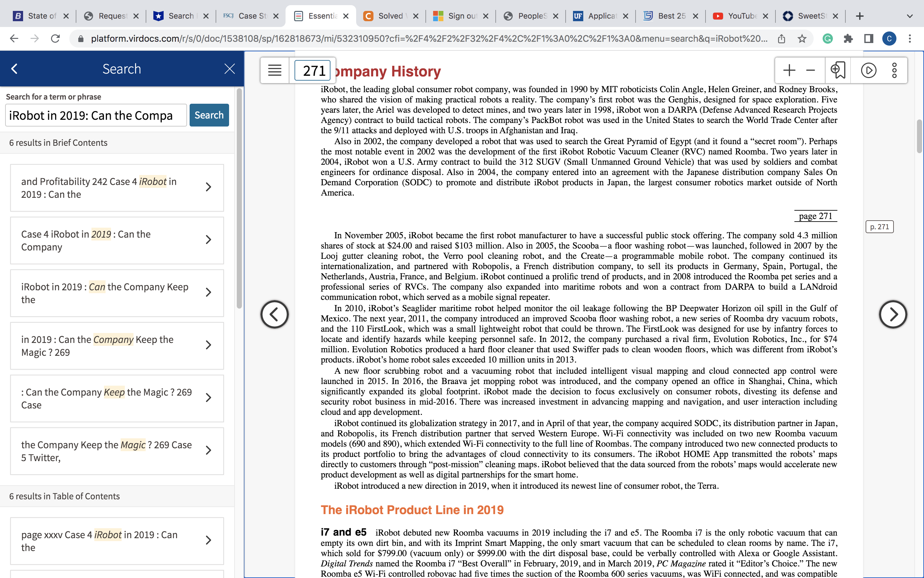Open a new browser tab
Viewport: 924px width, 578px height.
tap(860, 16)
